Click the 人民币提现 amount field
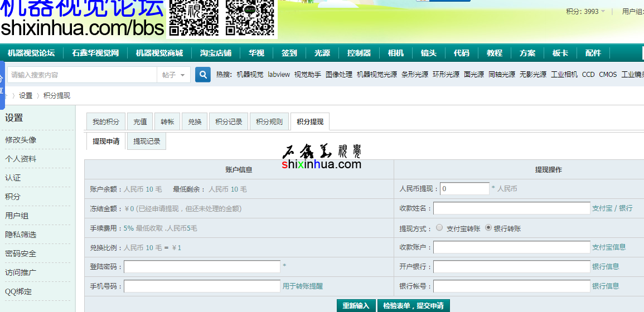Viewport: 644px width, 312px height. pos(464,188)
